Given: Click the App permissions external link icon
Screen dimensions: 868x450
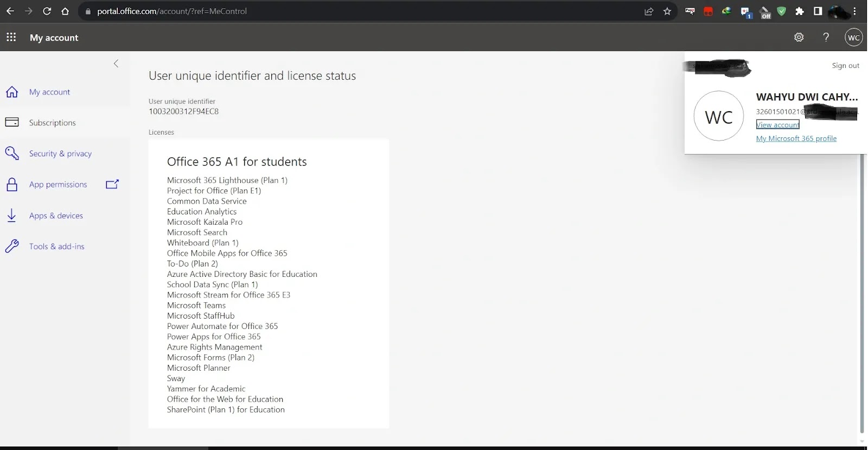Looking at the screenshot, I should click(x=112, y=184).
